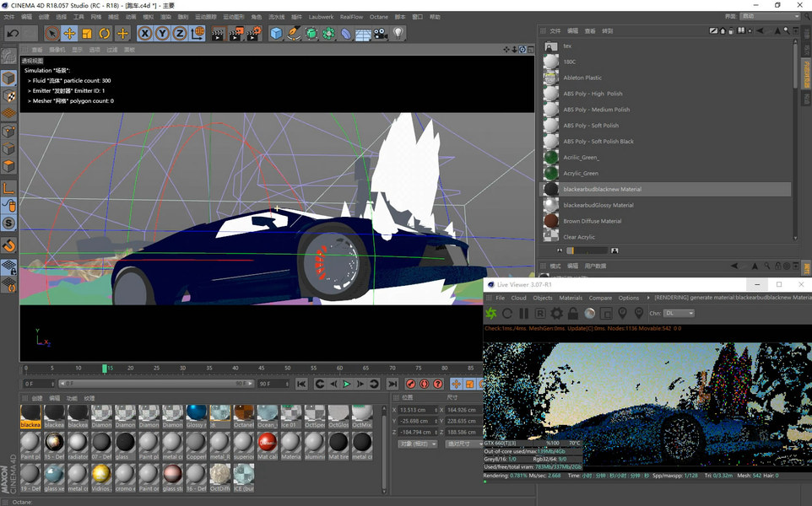Activate material picker pin icon
Viewport: 812px width, 506px height.
point(639,314)
